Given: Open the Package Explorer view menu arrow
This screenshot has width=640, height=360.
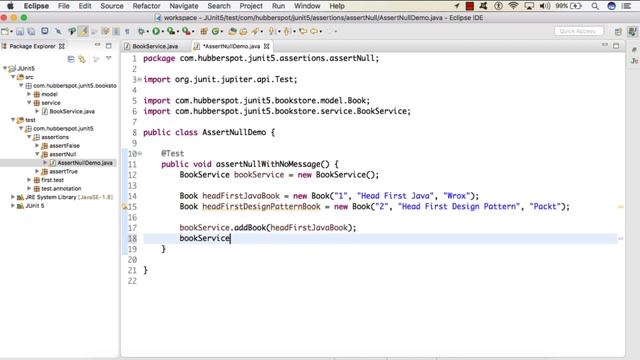Looking at the screenshot, I should [x=109, y=58].
